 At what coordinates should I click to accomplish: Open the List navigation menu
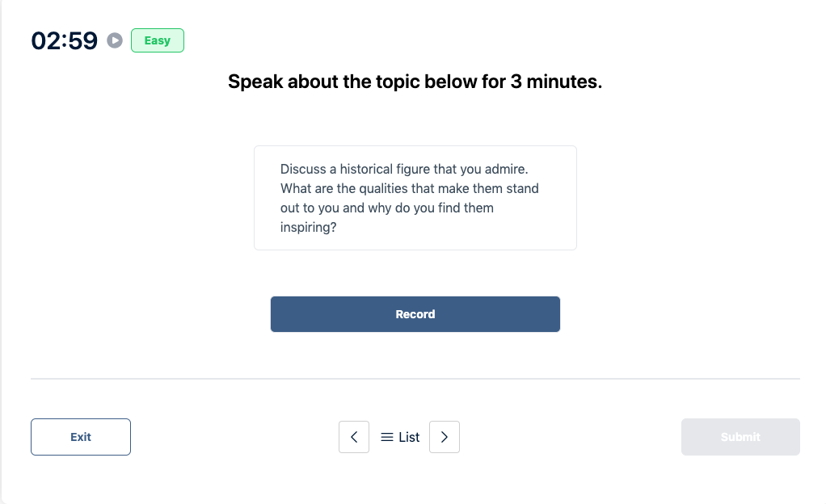point(399,437)
